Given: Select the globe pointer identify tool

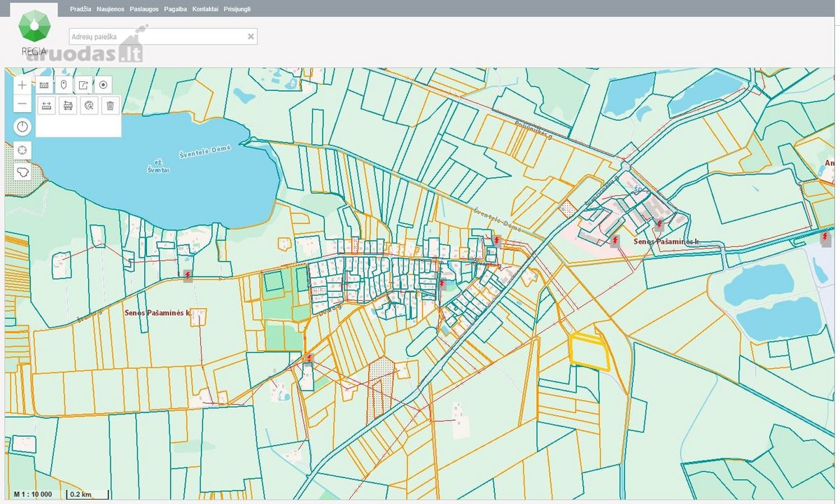Looking at the screenshot, I should tap(89, 106).
